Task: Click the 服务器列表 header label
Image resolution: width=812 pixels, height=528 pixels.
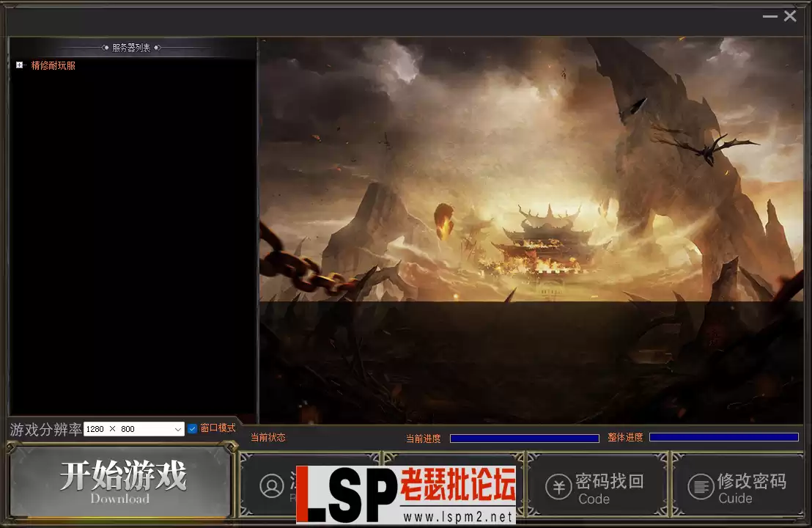Action: pos(131,48)
